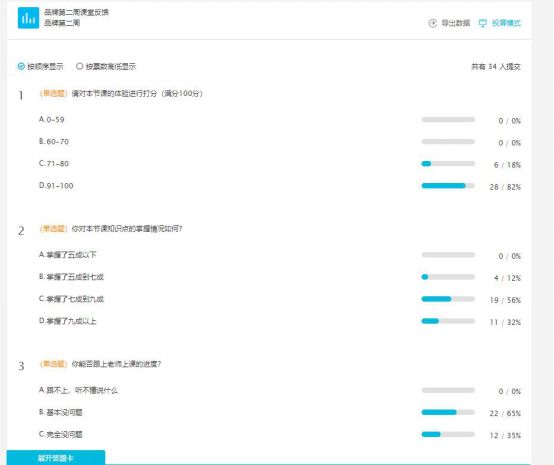
Task: Click the 共有 34 人提交 submission count
Action: [x=496, y=66]
